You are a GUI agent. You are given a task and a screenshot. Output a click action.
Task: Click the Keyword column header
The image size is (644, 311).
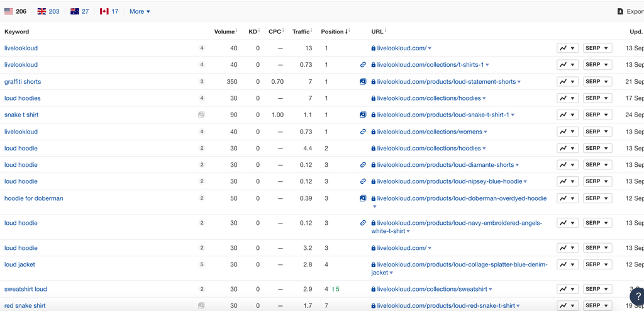17,31
